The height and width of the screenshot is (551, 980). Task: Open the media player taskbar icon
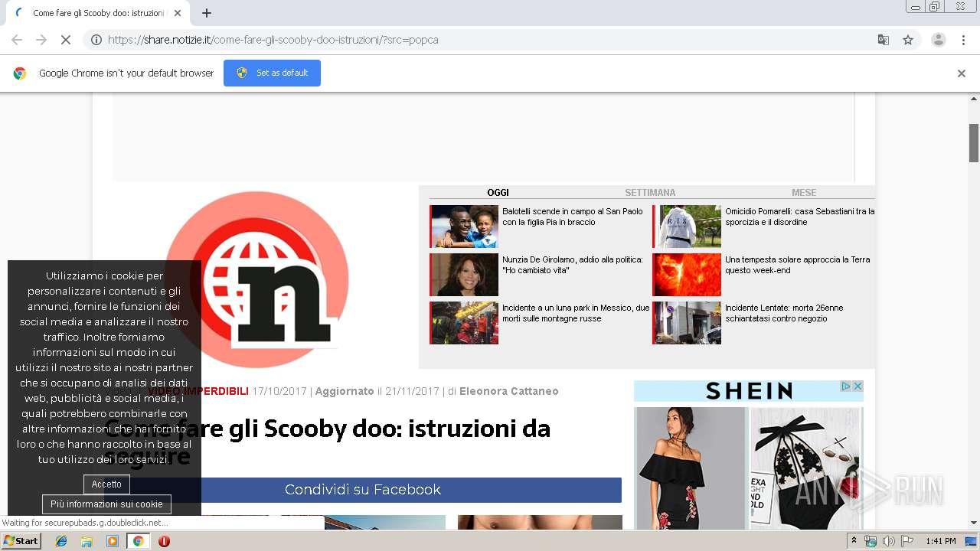coord(112,541)
